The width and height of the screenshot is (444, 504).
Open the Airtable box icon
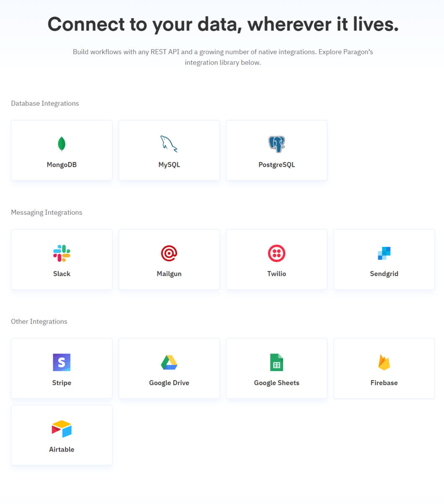[x=62, y=429]
